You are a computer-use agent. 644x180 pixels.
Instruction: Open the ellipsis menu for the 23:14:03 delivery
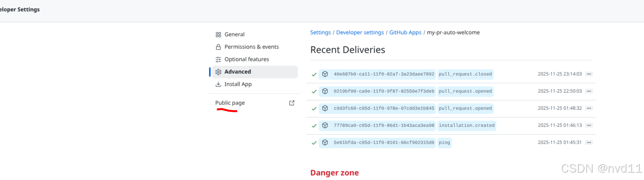589,74
